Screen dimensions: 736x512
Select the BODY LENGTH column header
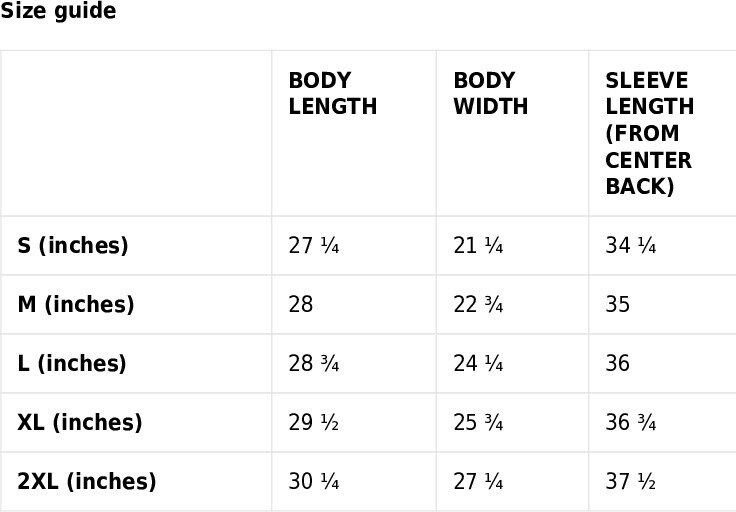tap(333, 93)
